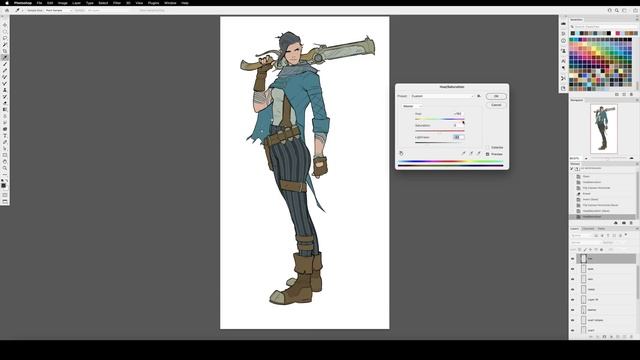
Task: Open the Layers panel flyout menu
Action: pos(637,229)
